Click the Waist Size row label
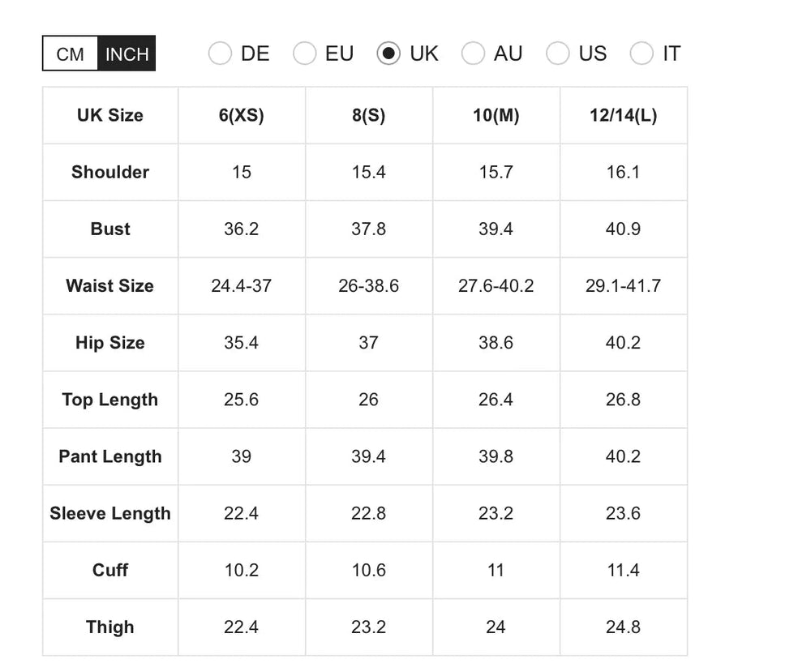 [109, 286]
